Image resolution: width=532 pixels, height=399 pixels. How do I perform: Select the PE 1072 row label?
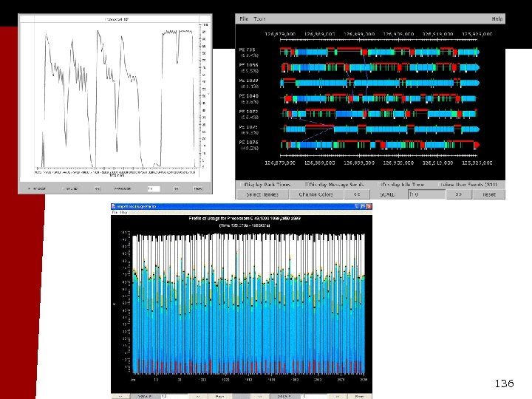(249, 114)
